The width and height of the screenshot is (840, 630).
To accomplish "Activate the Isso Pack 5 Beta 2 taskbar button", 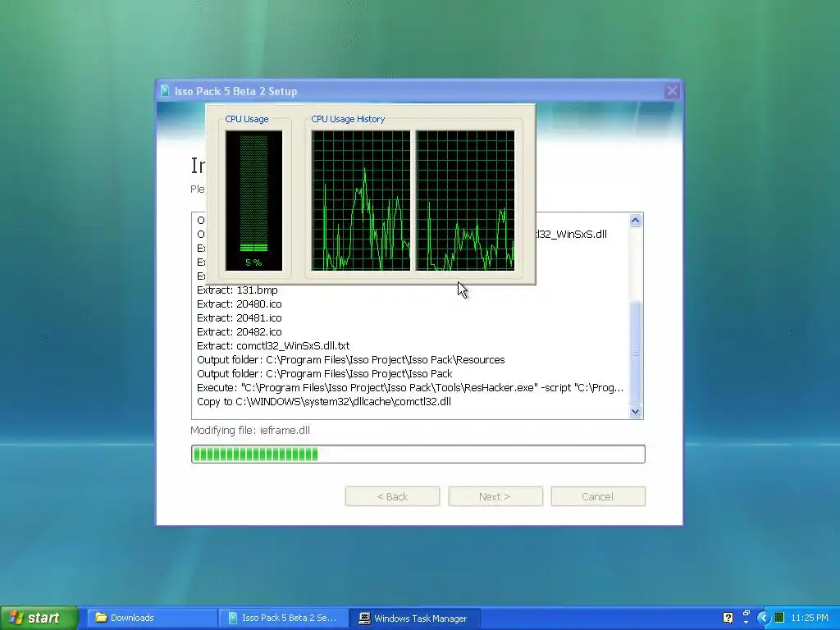I will 283,618.
